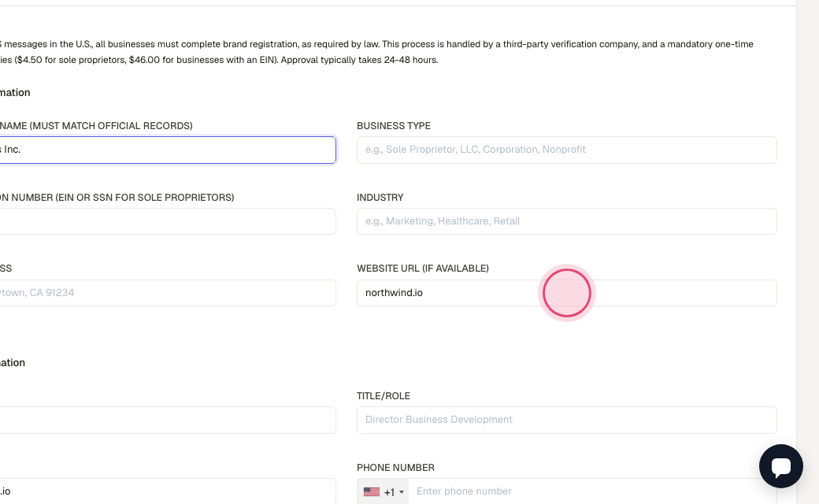Focus the EIN or SSN number field
This screenshot has width=819, height=504.
(168, 221)
